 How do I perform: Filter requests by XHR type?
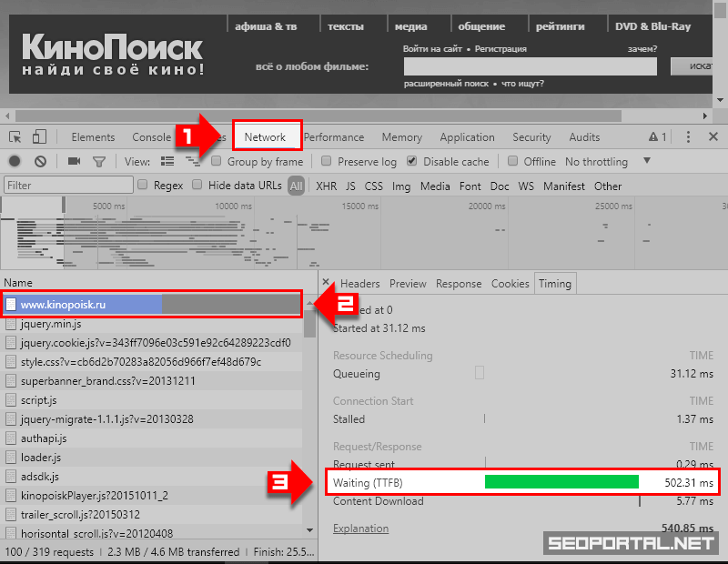[x=326, y=186]
